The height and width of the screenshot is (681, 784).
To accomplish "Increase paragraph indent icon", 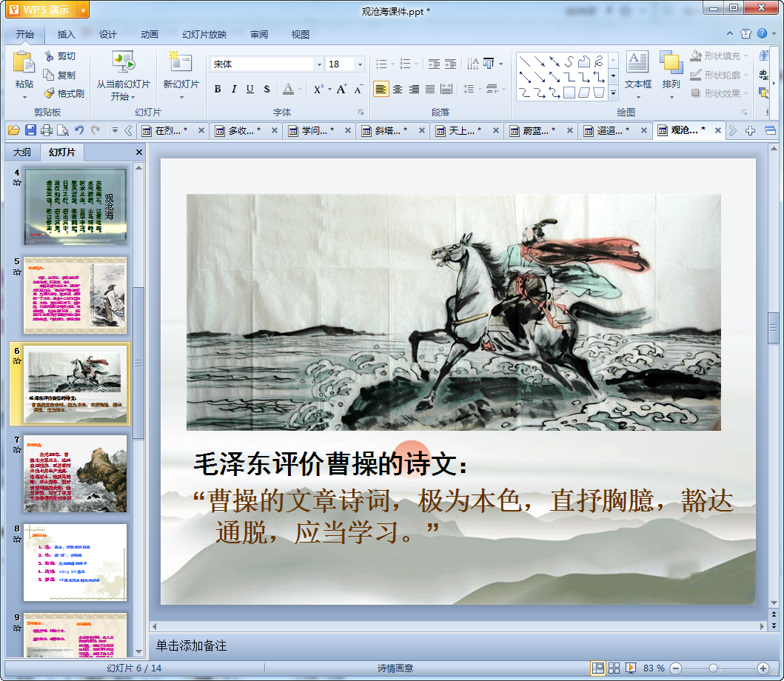I will click(451, 64).
